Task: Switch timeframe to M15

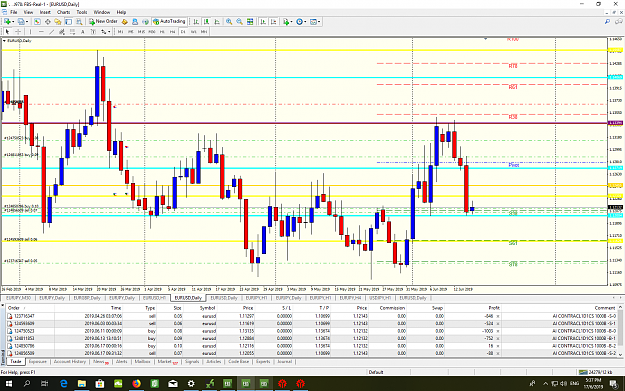Action: click(141, 31)
